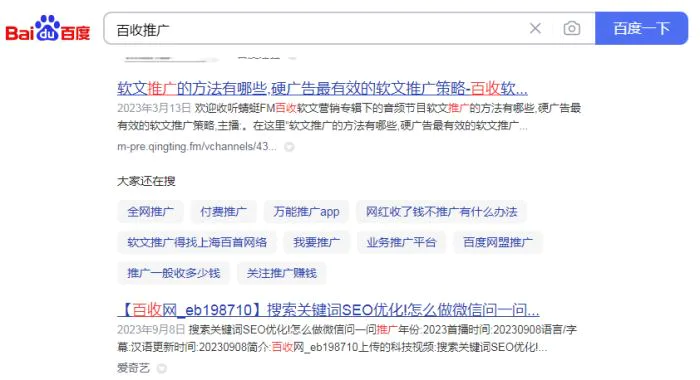Select related search 网红收了钱不推广有什么办法
This screenshot has width=700, height=380.
pyautogui.click(x=441, y=212)
